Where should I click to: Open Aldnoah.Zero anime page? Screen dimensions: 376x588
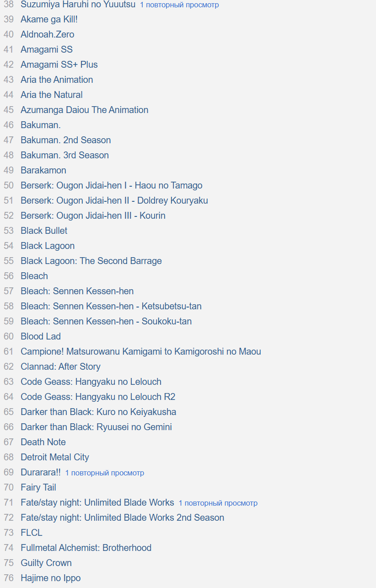pos(47,34)
